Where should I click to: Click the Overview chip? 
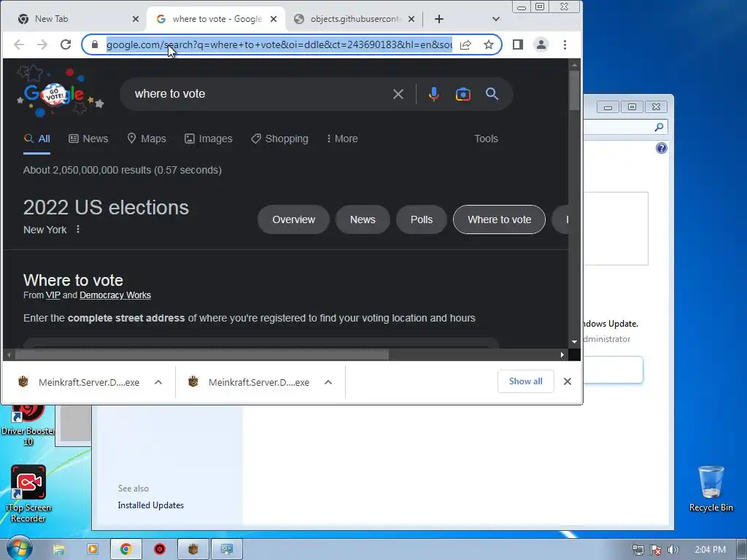pyautogui.click(x=293, y=219)
